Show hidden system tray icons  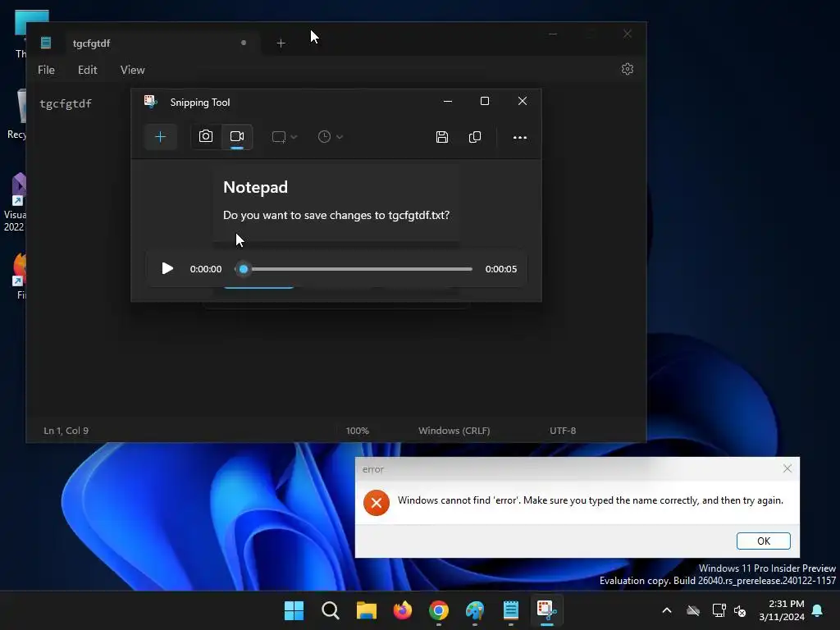(x=667, y=610)
